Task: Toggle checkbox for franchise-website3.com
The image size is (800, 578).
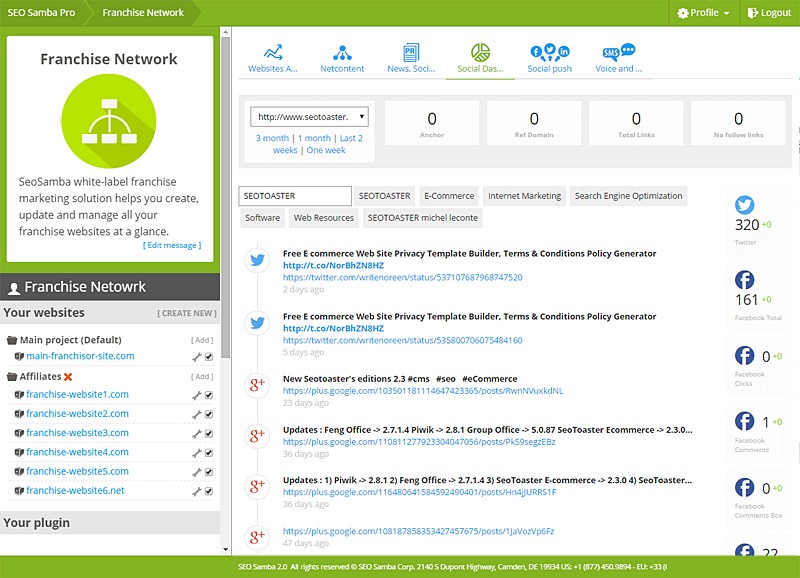Action: point(209,434)
